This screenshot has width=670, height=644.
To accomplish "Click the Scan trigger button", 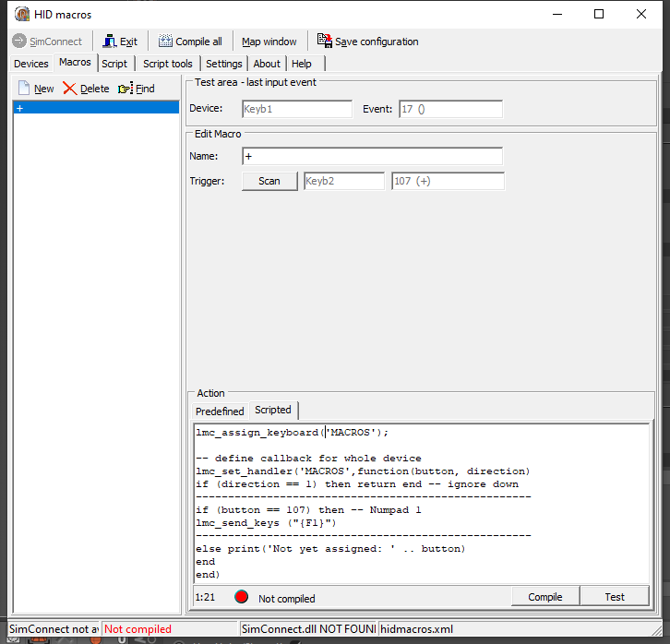I will tap(269, 181).
